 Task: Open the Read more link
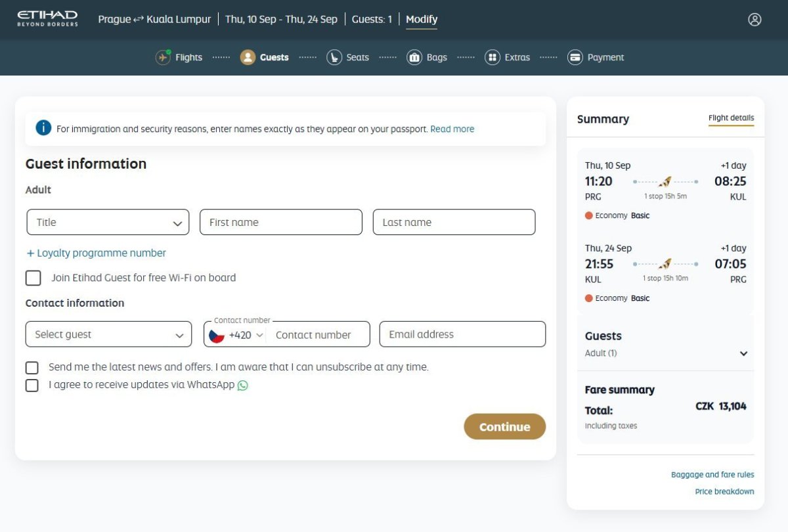(452, 129)
